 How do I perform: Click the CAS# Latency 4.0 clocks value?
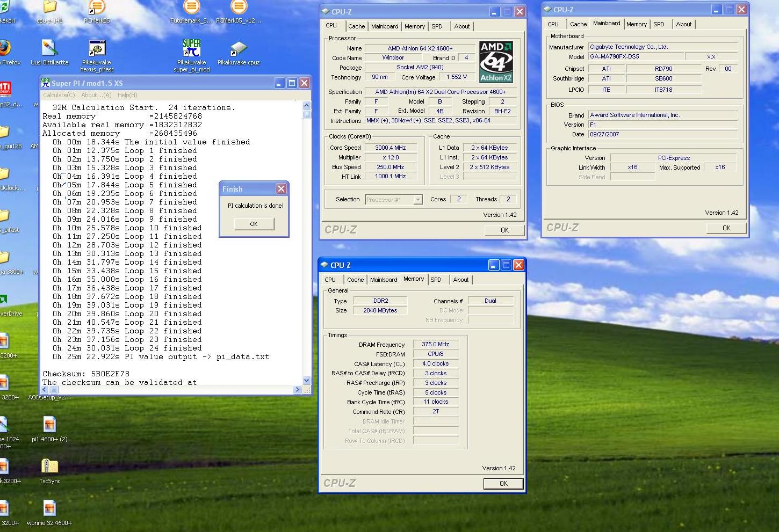pyautogui.click(x=436, y=363)
